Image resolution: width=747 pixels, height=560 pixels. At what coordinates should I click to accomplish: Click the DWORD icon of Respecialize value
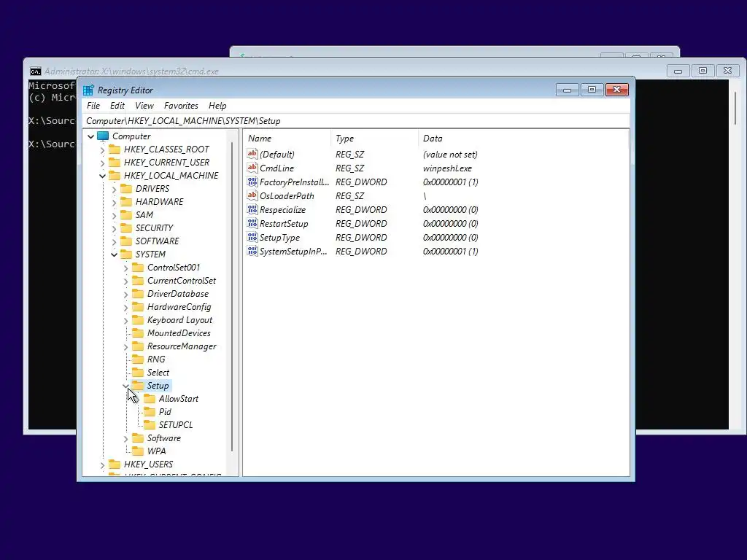pyautogui.click(x=252, y=209)
